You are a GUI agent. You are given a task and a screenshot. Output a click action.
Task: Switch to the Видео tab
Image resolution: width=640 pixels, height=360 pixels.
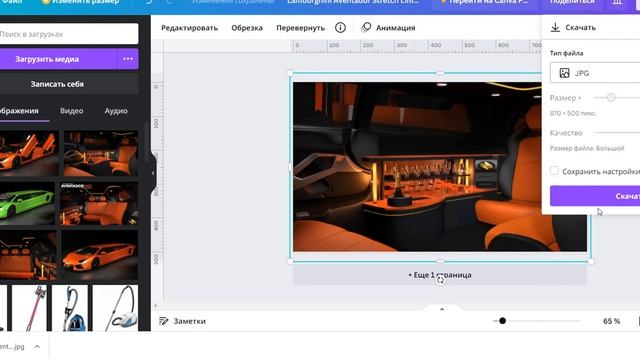point(71,111)
